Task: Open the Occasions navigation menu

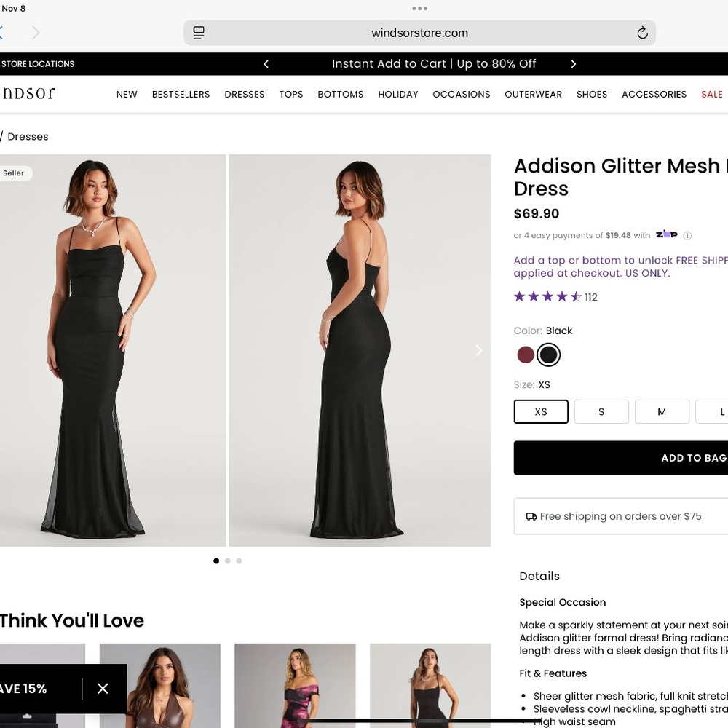Action: coord(461,94)
